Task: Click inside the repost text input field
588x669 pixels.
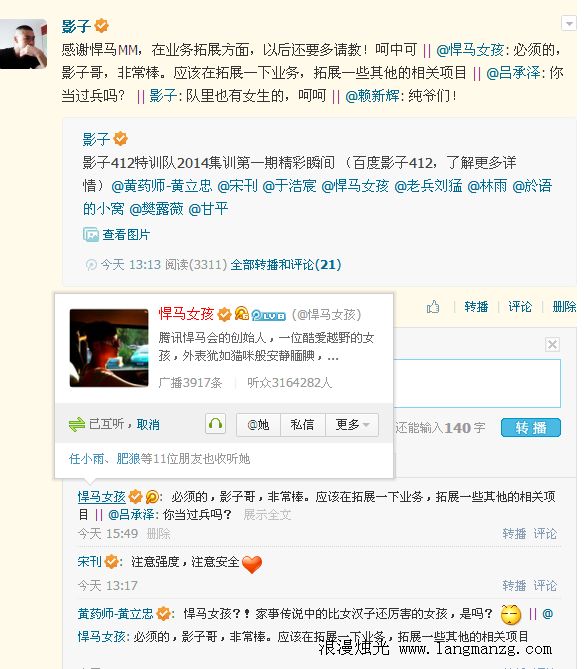Action: (x=477, y=383)
